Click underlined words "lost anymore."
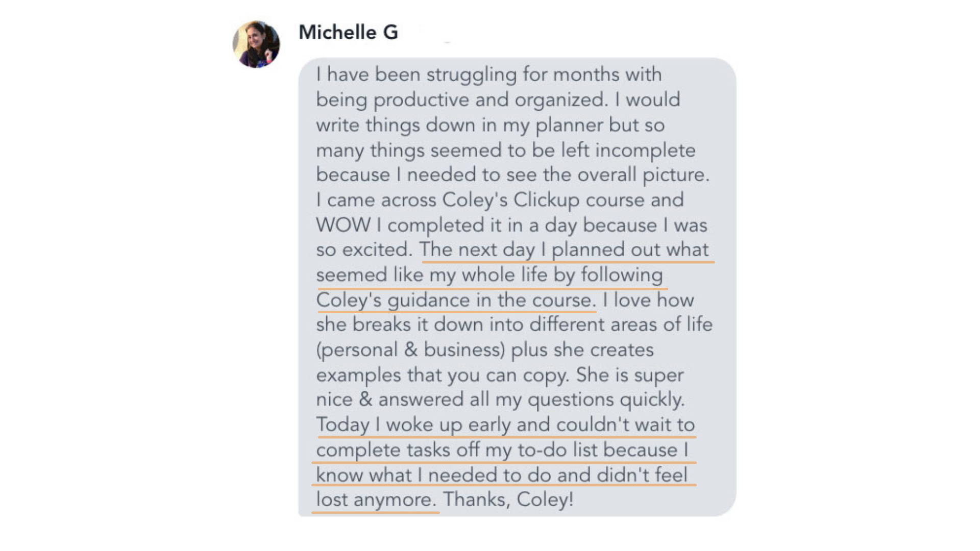 (376, 499)
